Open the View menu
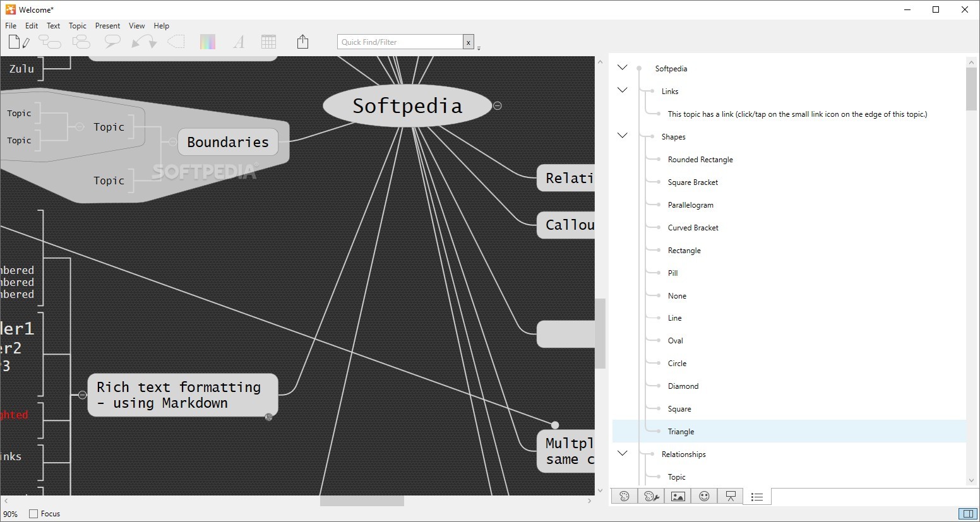This screenshot has height=522, width=980. (x=137, y=26)
